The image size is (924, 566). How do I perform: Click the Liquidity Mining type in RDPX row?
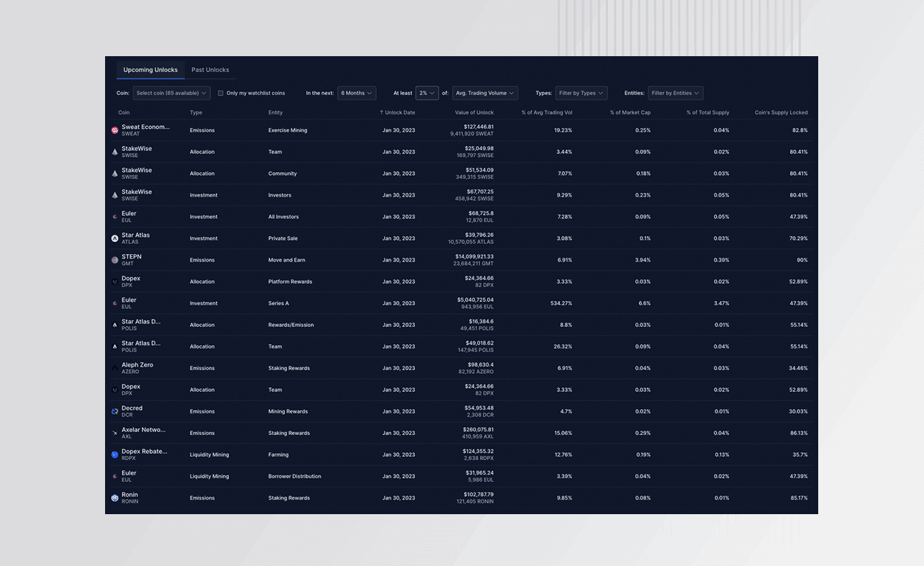coord(209,454)
